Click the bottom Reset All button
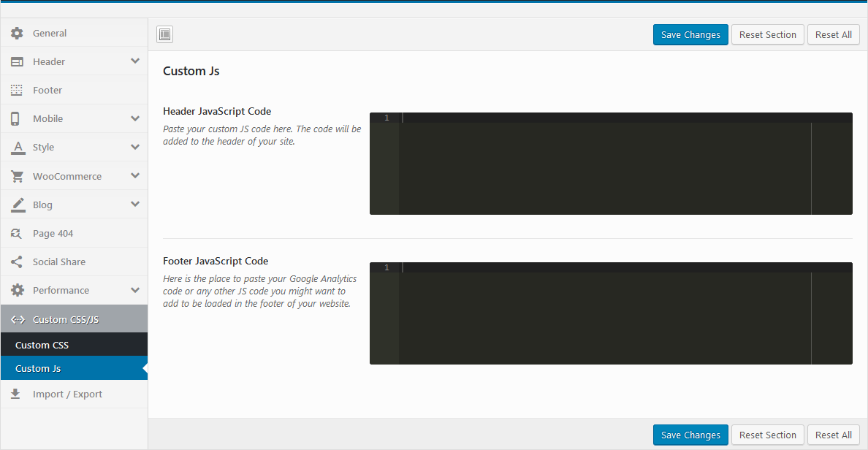868x450 pixels. click(x=833, y=435)
